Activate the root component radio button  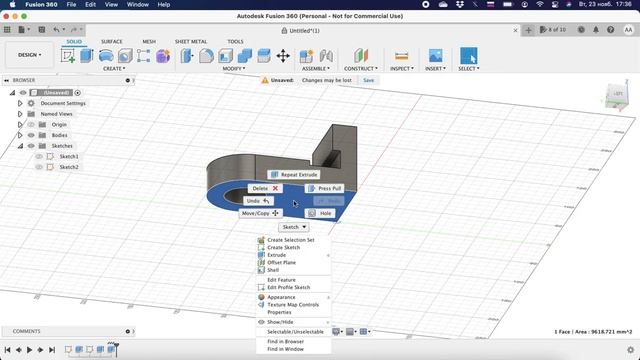click(x=78, y=93)
